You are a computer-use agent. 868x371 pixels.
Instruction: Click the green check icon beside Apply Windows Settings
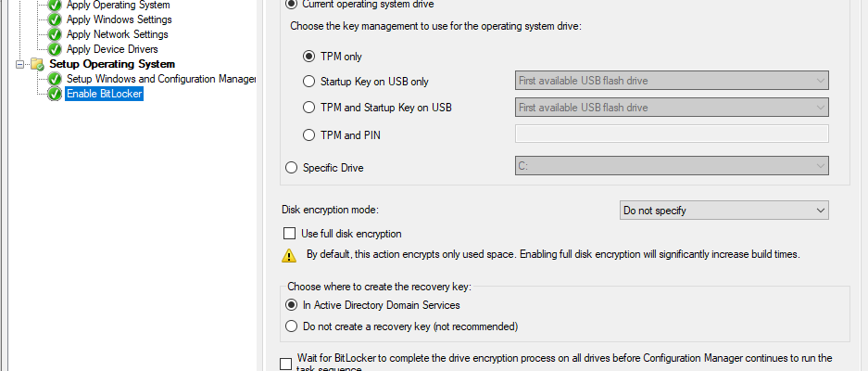(x=55, y=19)
